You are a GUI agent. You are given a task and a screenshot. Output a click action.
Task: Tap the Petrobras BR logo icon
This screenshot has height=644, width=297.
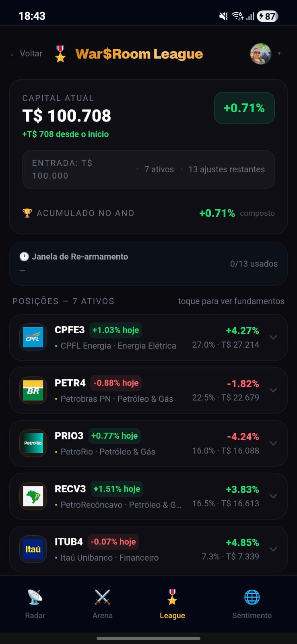(x=33, y=390)
